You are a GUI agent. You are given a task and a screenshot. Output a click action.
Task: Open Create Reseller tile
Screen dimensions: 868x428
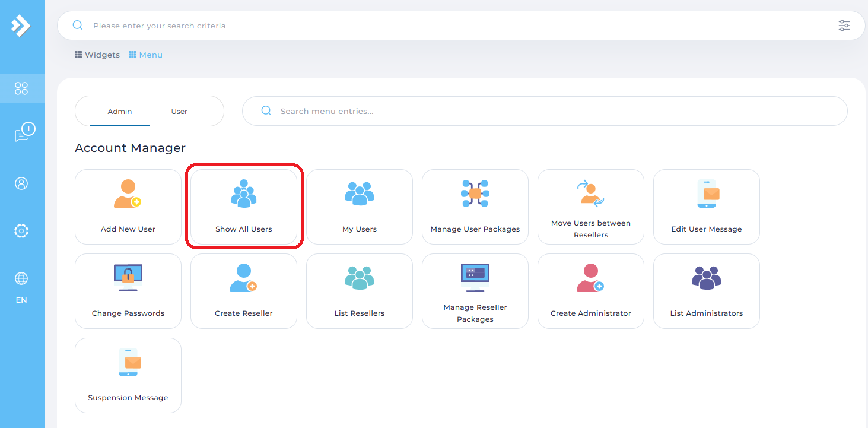244,291
